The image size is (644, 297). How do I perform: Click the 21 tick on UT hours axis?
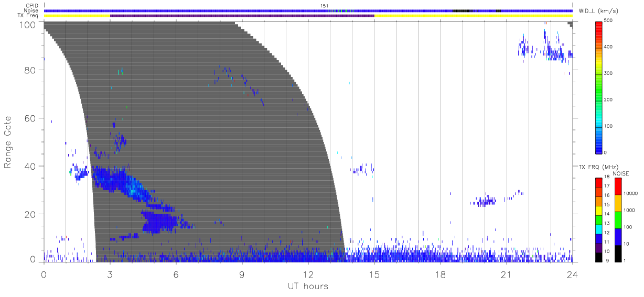(x=507, y=274)
